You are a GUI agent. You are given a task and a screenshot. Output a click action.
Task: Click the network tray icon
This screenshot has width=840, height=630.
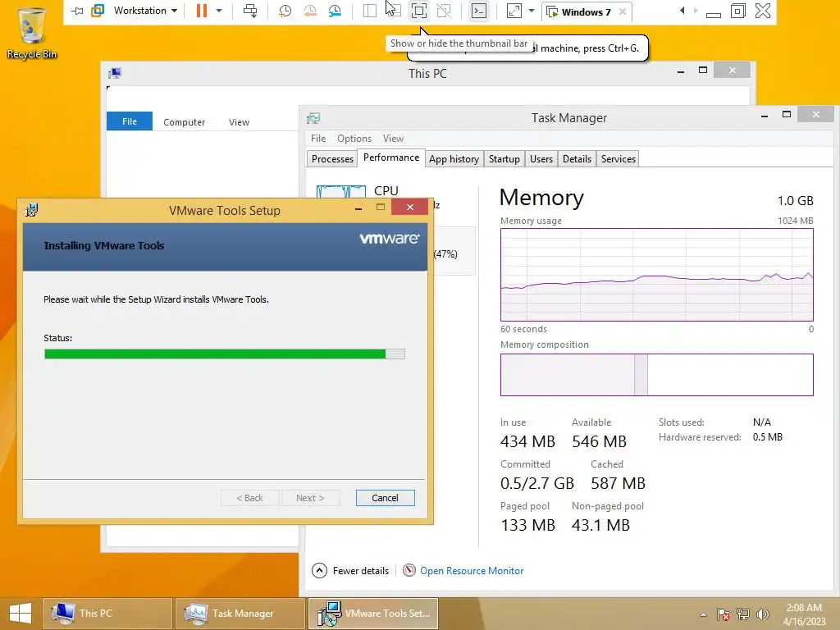pos(743,614)
